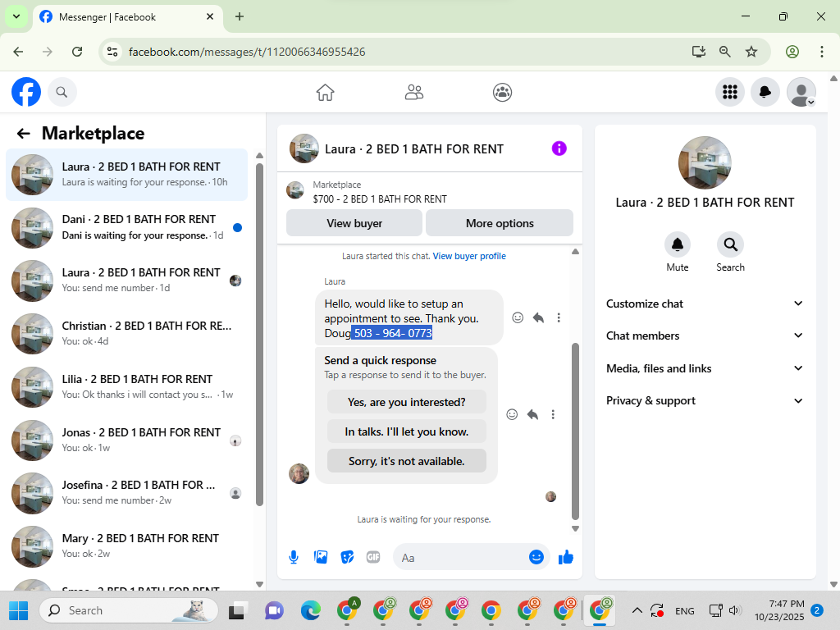Image resolution: width=840 pixels, height=630 pixels.
Task: Open the tab search dropdown arrow
Action: point(16,16)
